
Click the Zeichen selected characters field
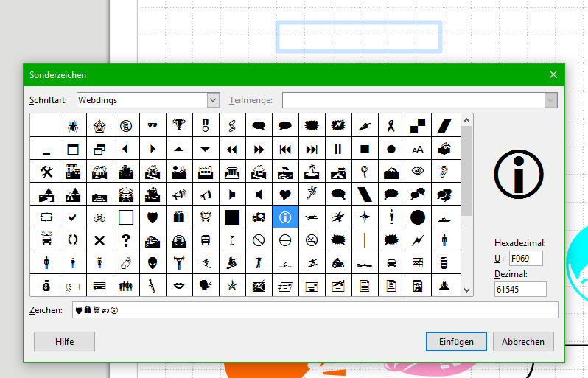pyautogui.click(x=315, y=310)
